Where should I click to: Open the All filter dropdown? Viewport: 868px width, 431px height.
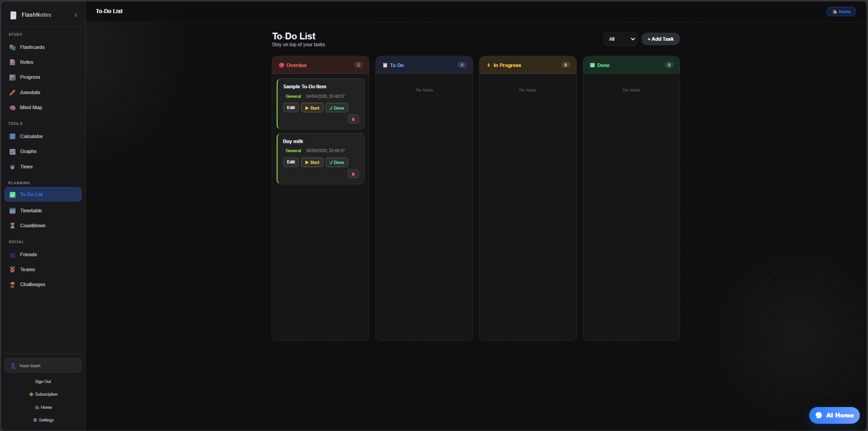coord(620,39)
